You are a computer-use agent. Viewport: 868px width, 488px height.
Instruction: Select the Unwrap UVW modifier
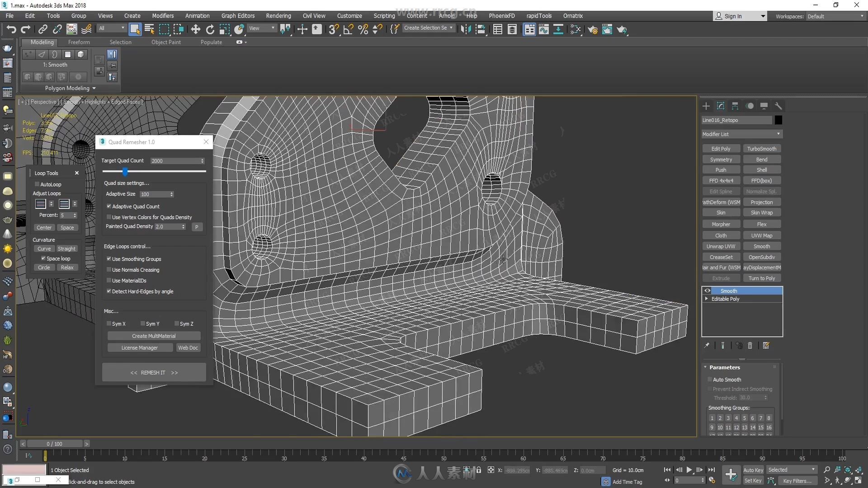(x=721, y=246)
